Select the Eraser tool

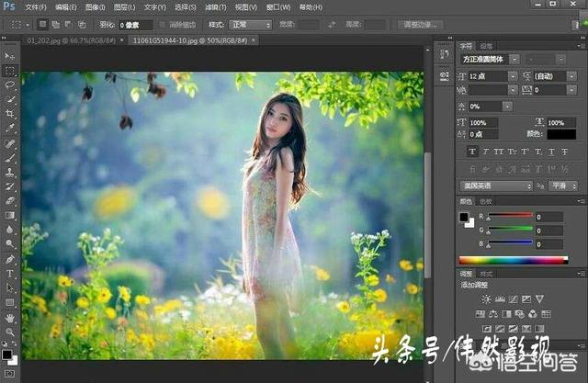click(x=9, y=201)
